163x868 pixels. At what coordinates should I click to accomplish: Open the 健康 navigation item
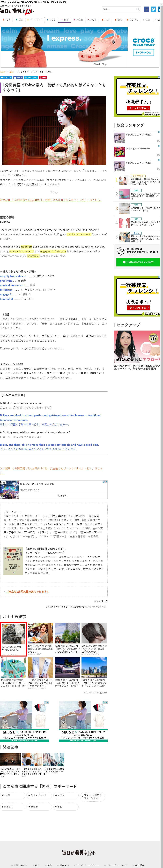(19, 20)
